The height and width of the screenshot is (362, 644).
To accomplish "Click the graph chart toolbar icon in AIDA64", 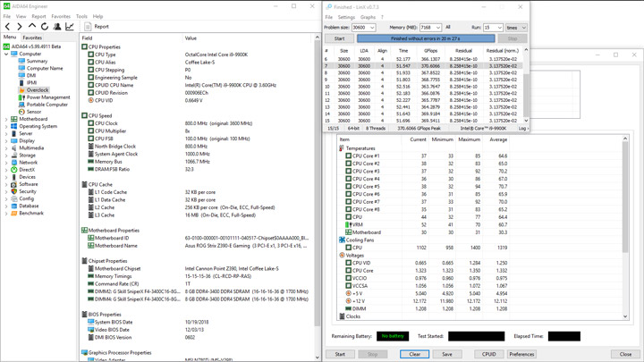I will click(x=70, y=27).
